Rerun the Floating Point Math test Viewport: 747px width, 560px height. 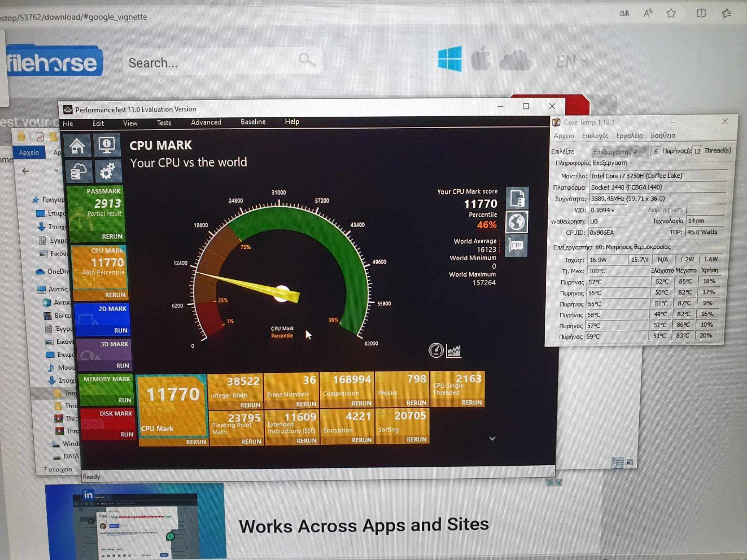[251, 442]
